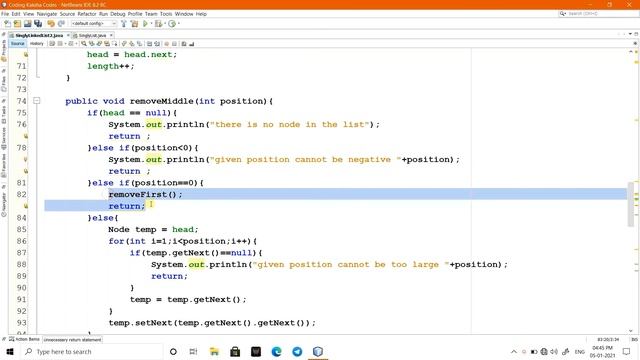This screenshot has height=360, width=640.
Task: Click the IDE search field
Action: click(599, 14)
